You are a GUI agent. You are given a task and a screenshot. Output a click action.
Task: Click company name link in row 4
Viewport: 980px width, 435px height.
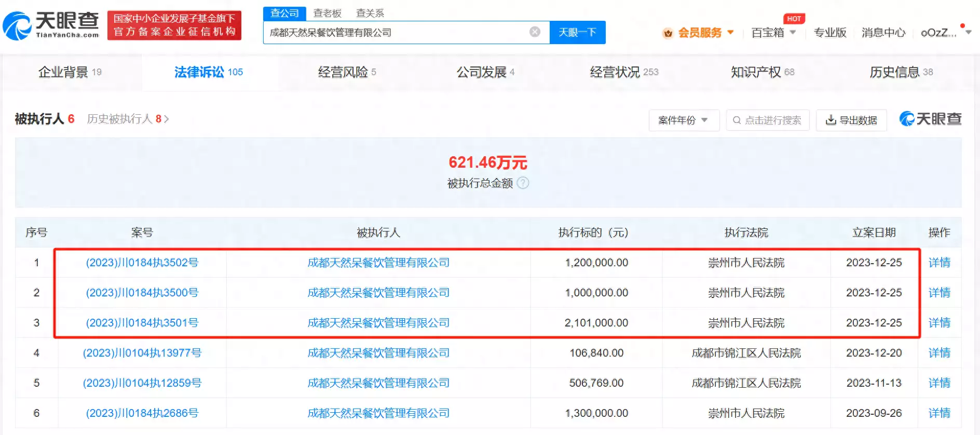click(x=378, y=353)
